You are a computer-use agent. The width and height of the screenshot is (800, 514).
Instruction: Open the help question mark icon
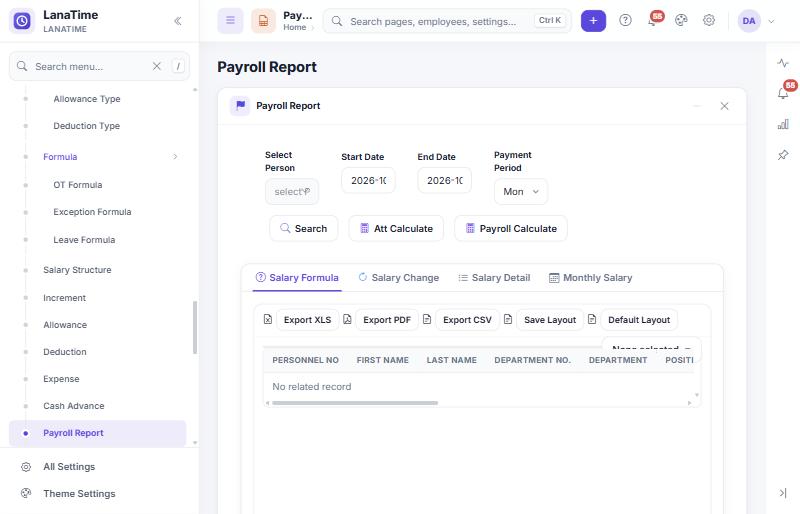coord(625,20)
